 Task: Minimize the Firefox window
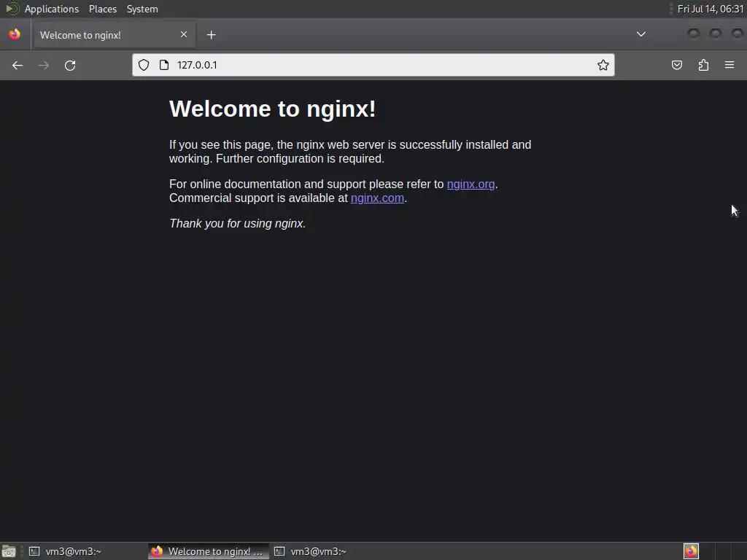(x=694, y=34)
